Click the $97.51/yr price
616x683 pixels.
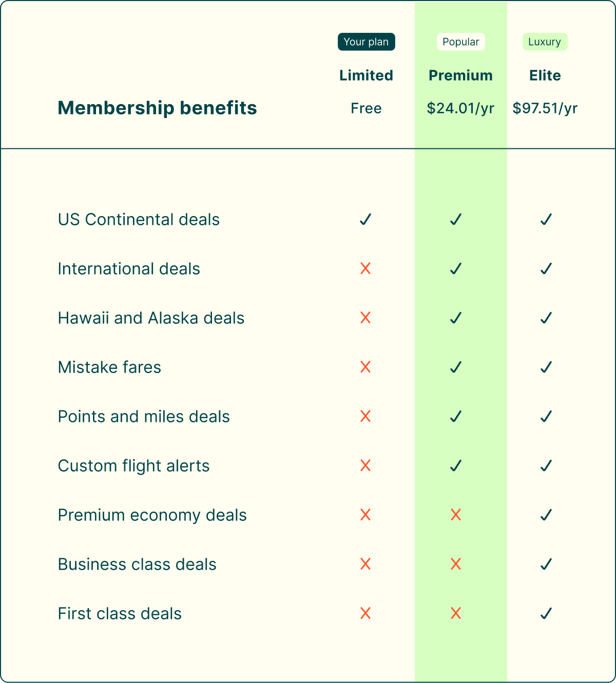click(545, 108)
